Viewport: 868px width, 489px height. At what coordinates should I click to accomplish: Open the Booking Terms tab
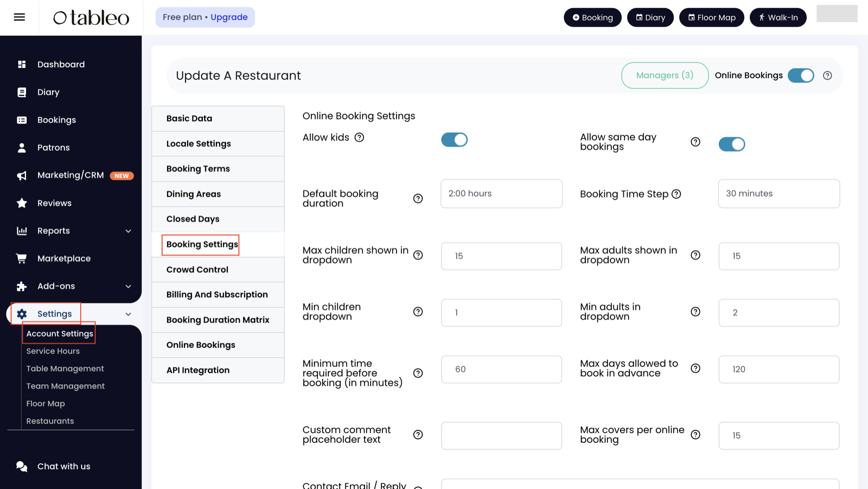click(218, 169)
